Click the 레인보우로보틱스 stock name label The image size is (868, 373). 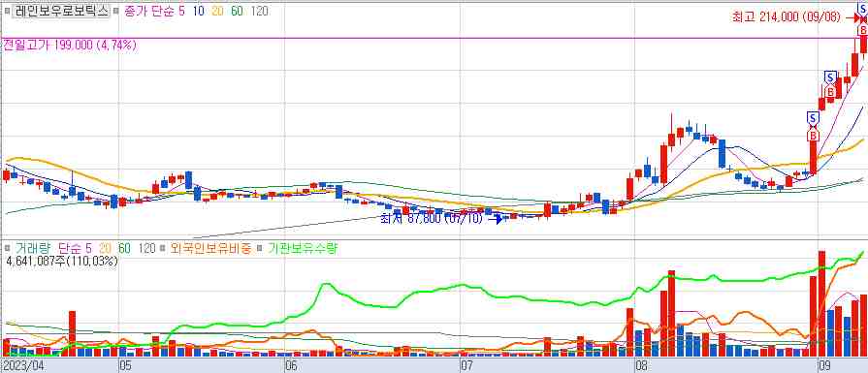(61, 12)
